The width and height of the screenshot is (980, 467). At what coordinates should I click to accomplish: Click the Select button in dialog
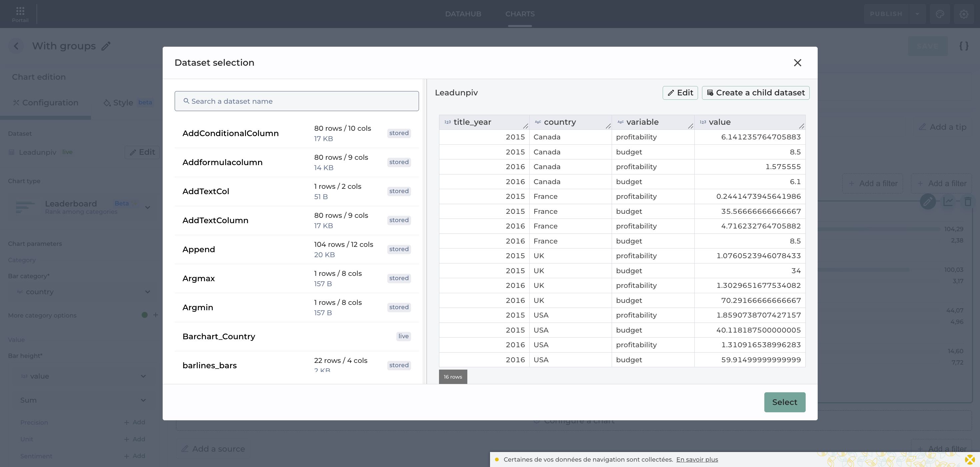[784, 402]
